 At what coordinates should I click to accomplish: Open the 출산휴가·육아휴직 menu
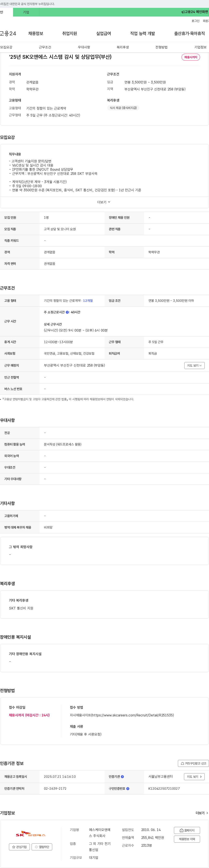(189, 33)
